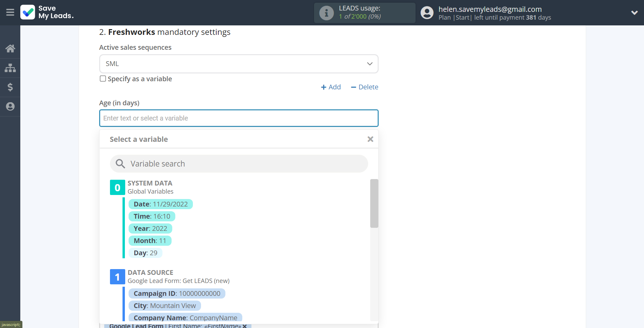Select the Time: 16:10 variable
Screen dimensions: 644x328
click(152, 216)
